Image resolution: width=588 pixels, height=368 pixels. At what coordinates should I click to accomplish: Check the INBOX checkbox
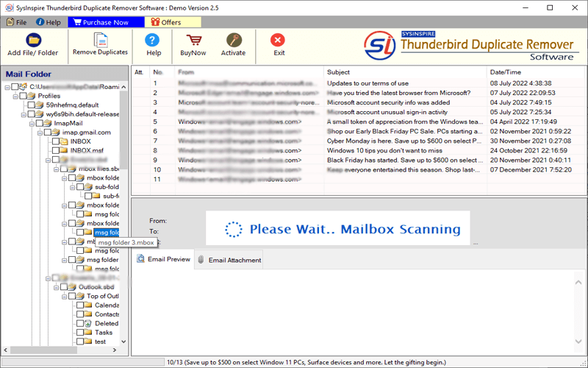[x=56, y=141]
